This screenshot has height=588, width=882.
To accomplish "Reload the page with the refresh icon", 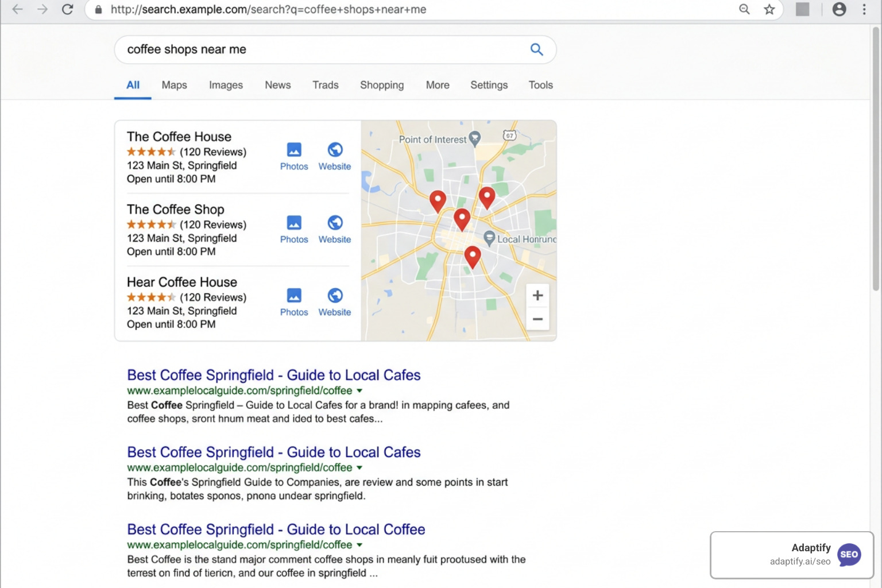I will (68, 9).
